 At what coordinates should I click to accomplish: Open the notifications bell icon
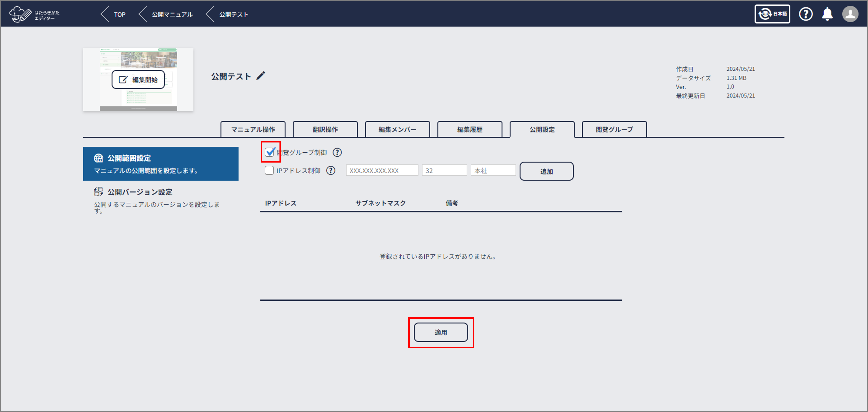[x=827, y=14]
